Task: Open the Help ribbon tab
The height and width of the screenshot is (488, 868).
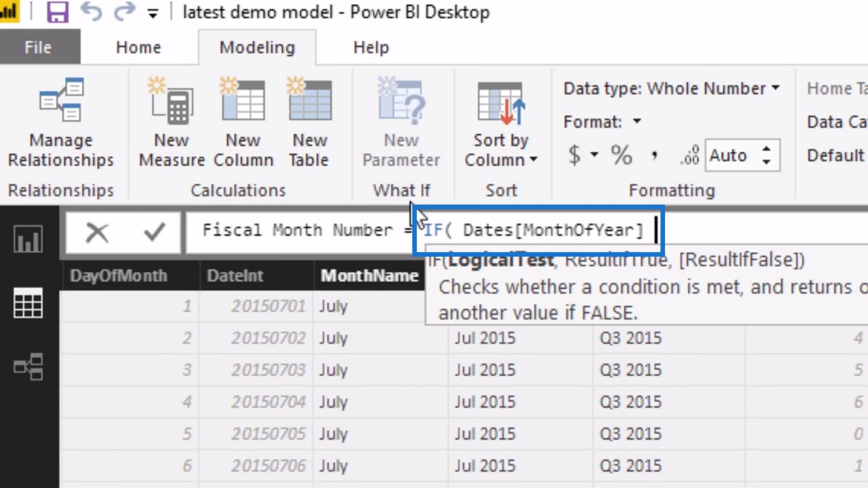Action: tap(371, 48)
